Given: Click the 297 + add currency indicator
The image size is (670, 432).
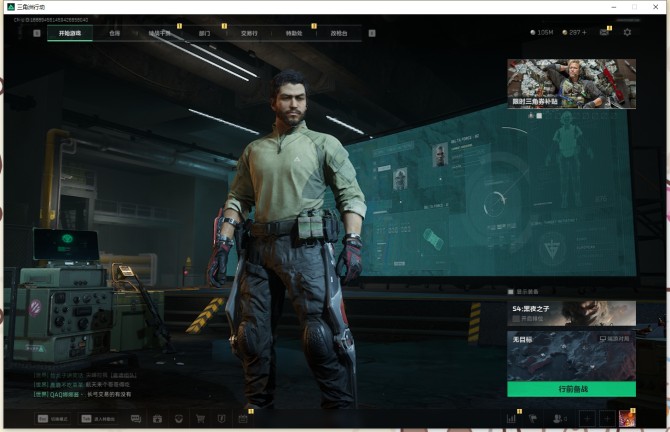Looking at the screenshot, I should 574,32.
